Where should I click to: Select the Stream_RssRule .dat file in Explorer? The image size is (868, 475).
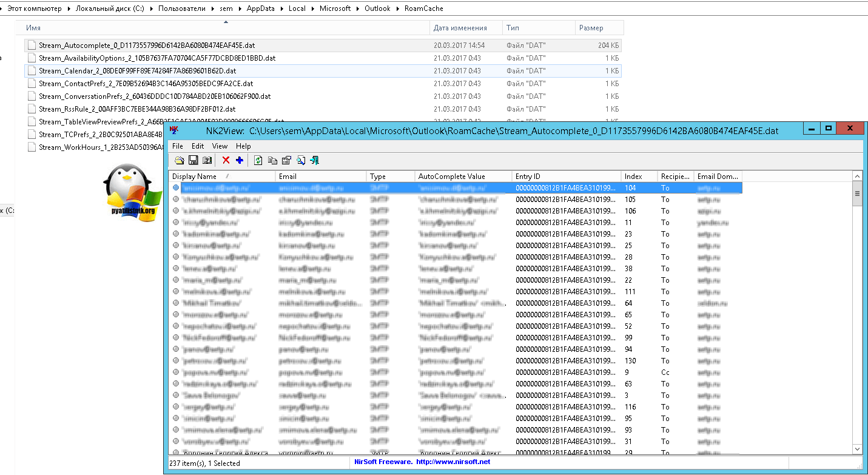click(137, 109)
